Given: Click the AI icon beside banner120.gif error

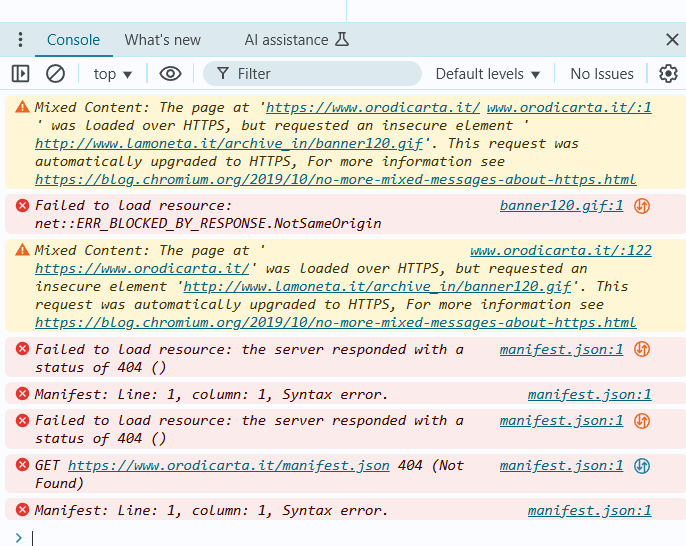Looking at the screenshot, I should point(643,206).
